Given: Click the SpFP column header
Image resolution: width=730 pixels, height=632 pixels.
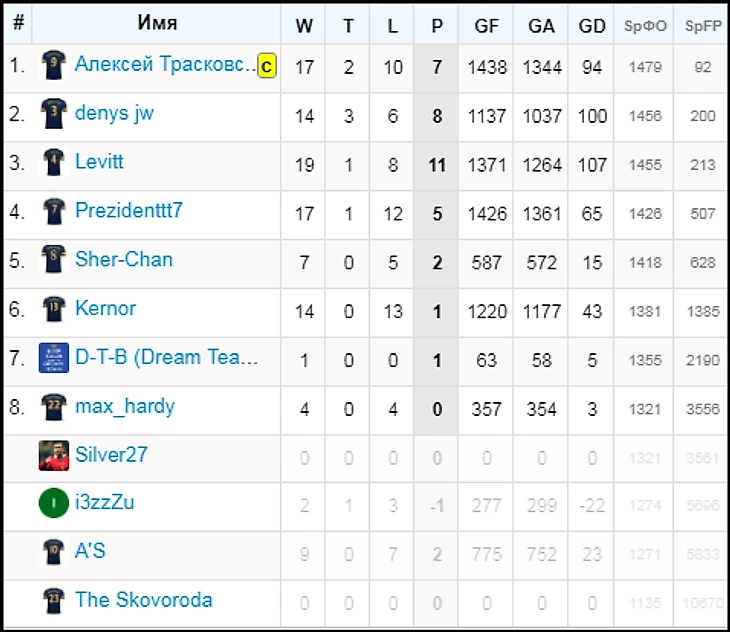Looking at the screenshot, I should pos(702,26).
